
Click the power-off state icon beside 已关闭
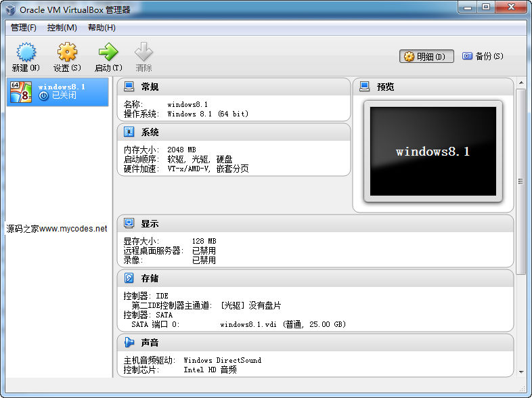(x=43, y=96)
